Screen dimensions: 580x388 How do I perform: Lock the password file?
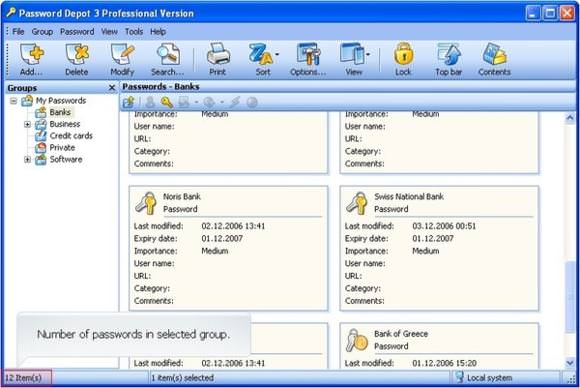403,59
